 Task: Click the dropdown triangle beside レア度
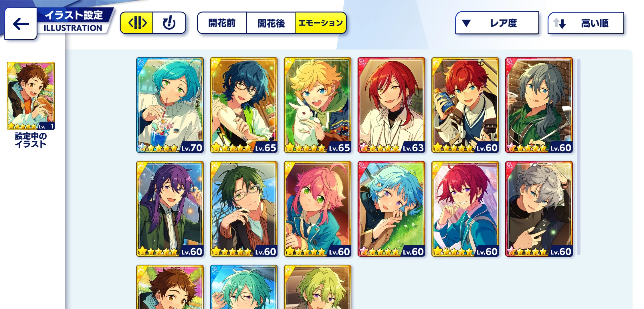point(466,23)
